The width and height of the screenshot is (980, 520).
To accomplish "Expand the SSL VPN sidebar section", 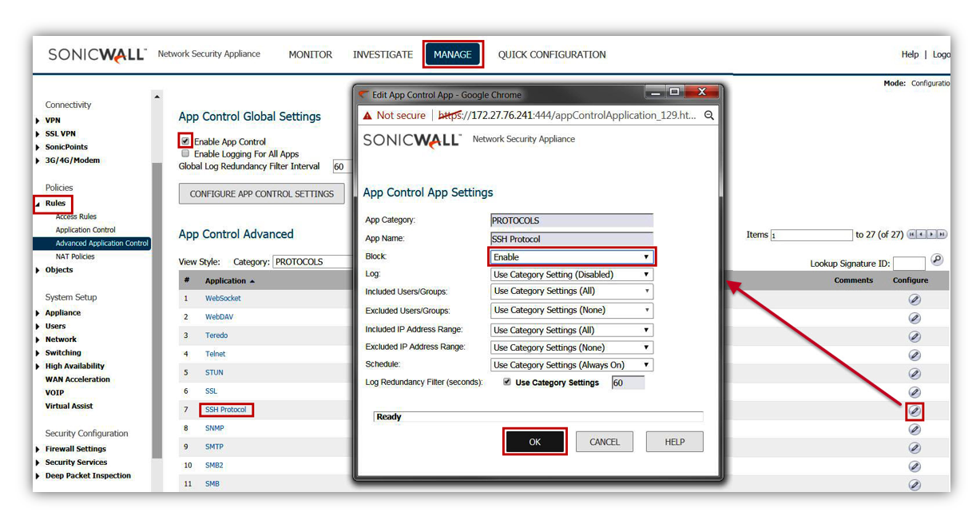I will coord(38,134).
